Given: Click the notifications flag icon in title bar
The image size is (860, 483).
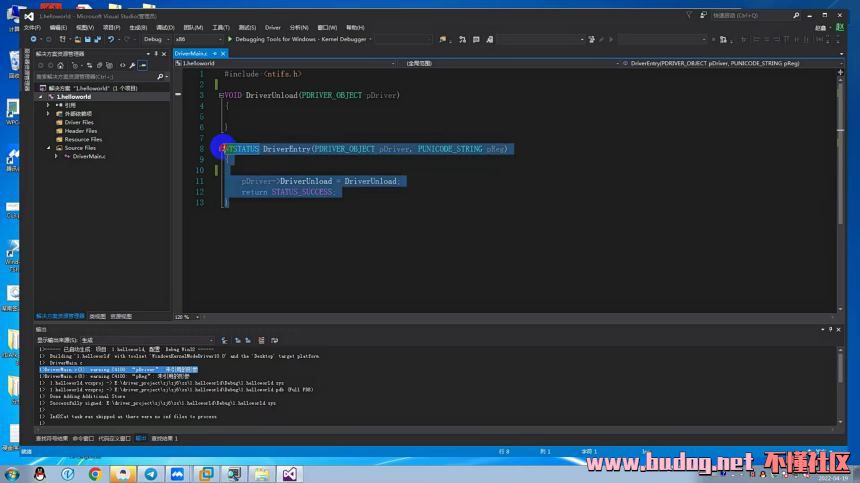Looking at the screenshot, I should pyautogui.click(x=689, y=16).
